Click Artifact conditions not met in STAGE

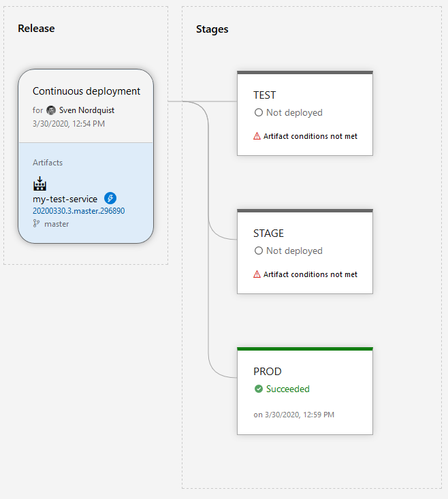coord(310,274)
